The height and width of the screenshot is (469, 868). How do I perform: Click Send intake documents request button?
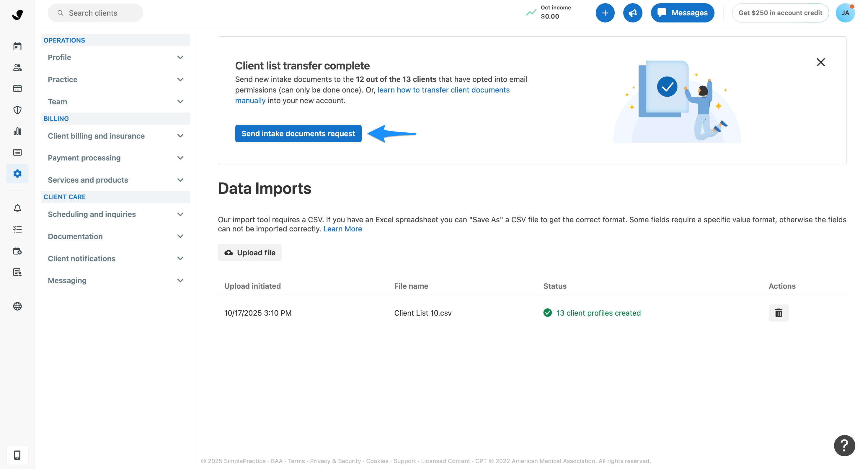point(298,134)
